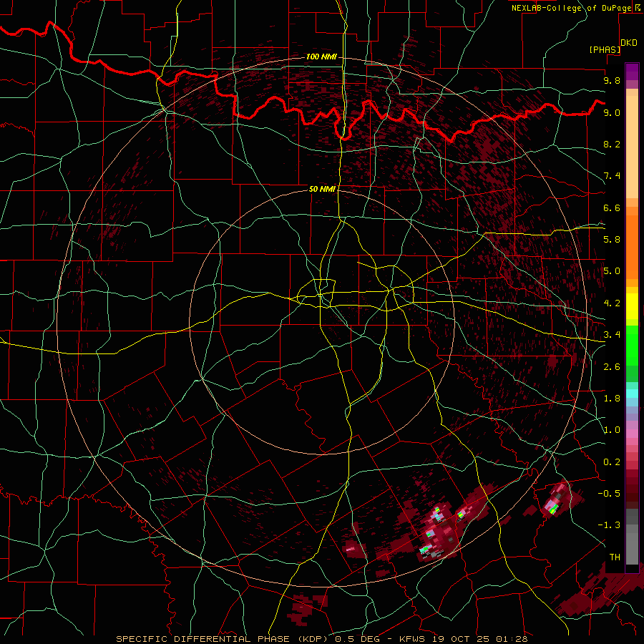644x644 pixels.
Task: Click the DKD product code text
Action: coord(629,43)
